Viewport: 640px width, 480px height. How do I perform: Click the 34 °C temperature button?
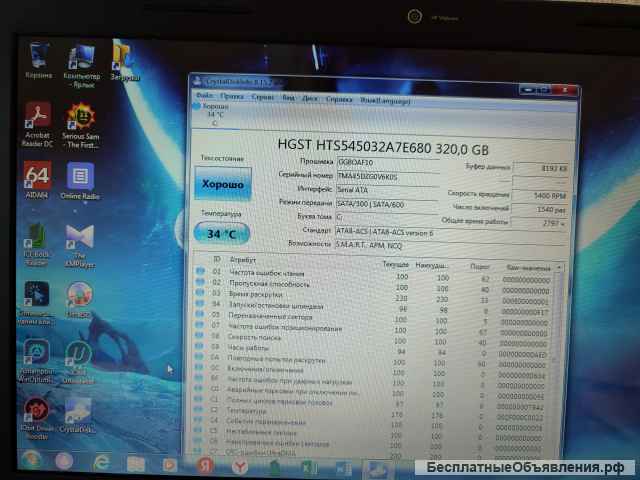221,233
